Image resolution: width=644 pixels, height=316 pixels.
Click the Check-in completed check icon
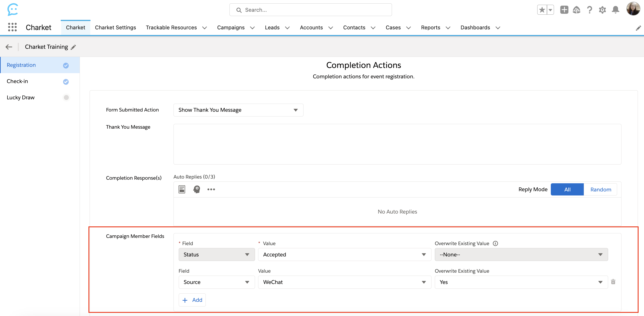click(66, 81)
